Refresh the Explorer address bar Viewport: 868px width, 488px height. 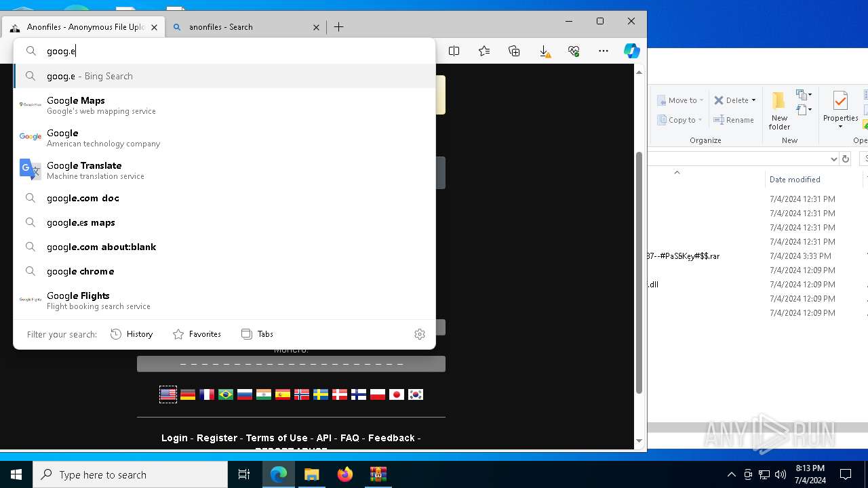(845, 159)
